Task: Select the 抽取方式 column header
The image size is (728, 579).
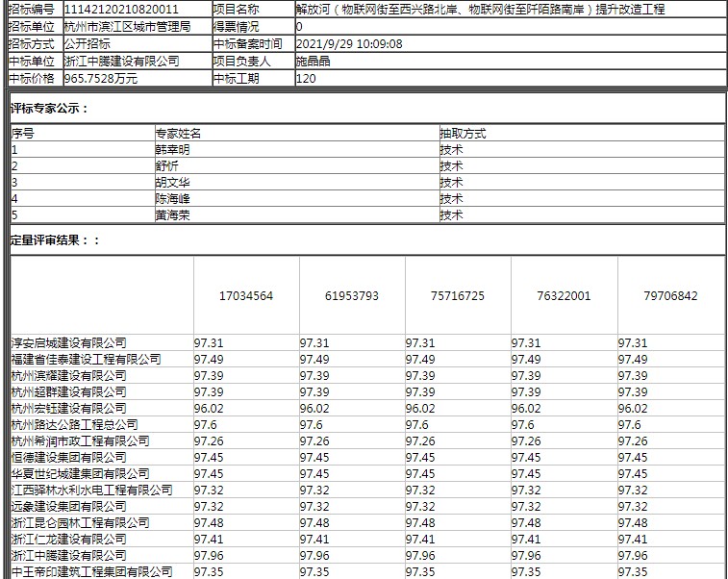Action: pos(463,134)
